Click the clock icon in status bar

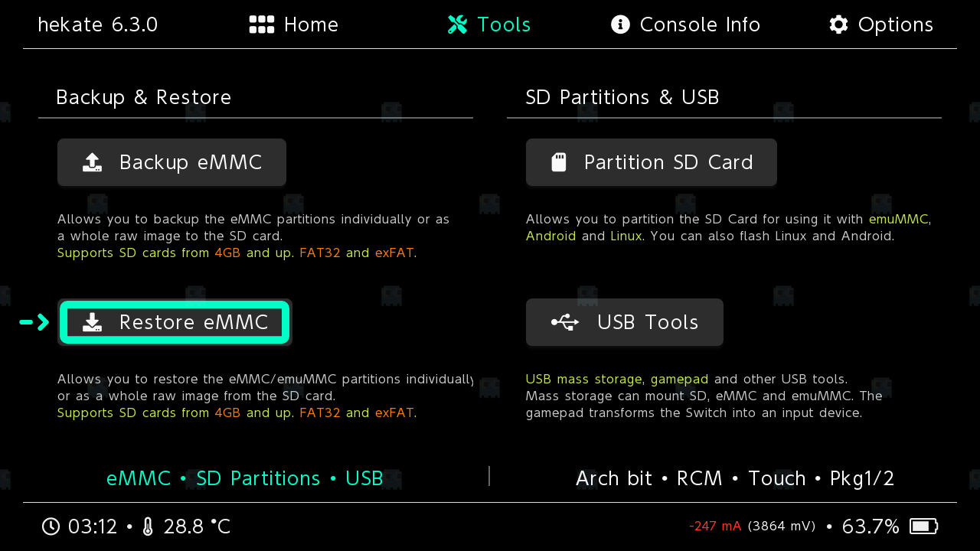tap(51, 527)
